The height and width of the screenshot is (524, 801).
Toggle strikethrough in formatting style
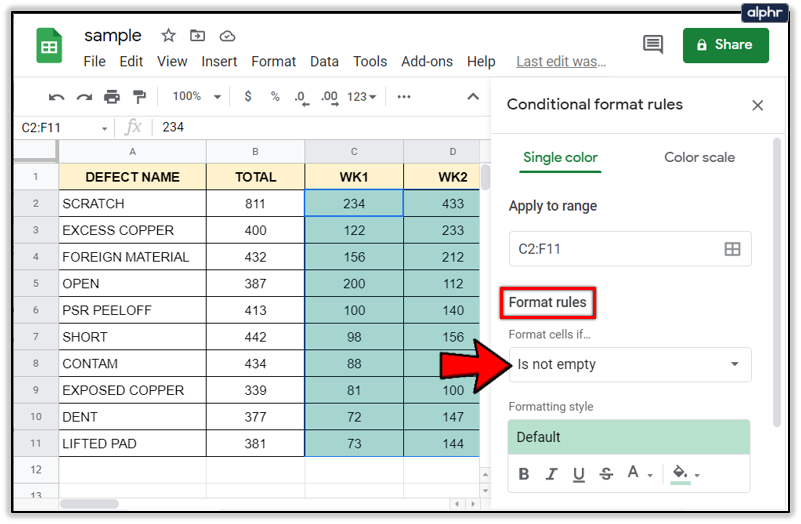[x=605, y=473]
